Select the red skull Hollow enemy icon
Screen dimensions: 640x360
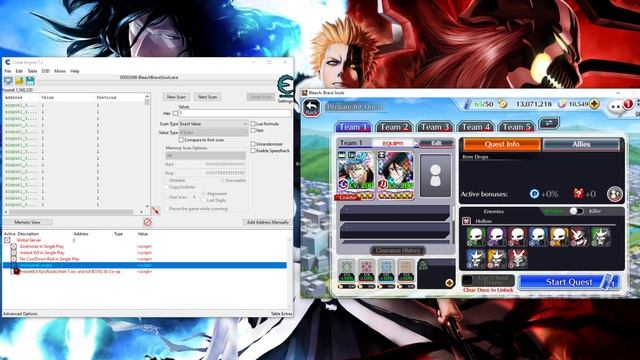[x=518, y=237]
